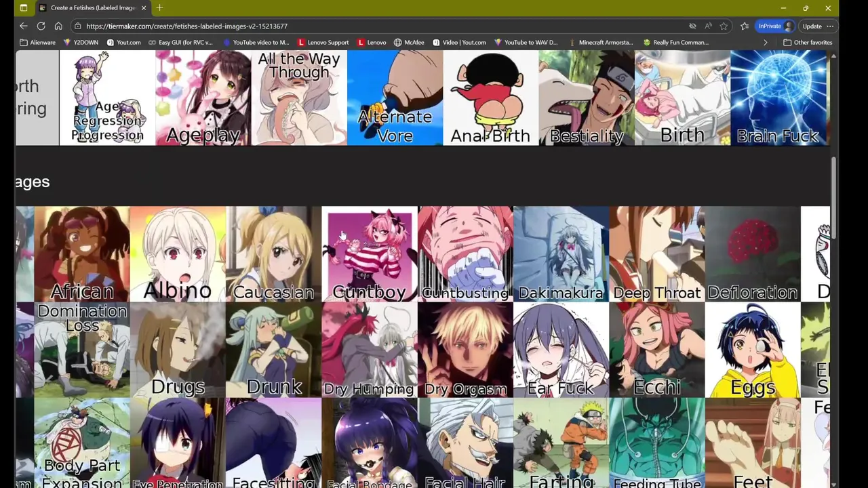Activate the Read aloud icon

tap(708, 26)
